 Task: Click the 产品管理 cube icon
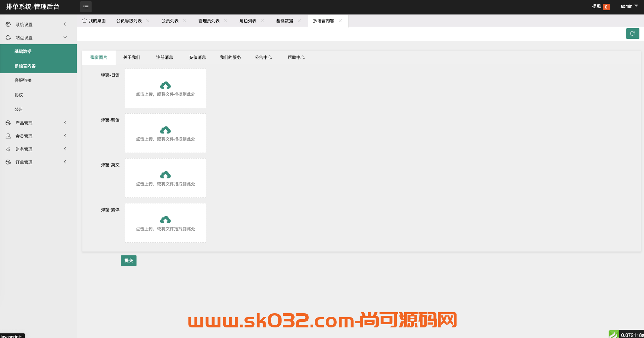click(8, 123)
